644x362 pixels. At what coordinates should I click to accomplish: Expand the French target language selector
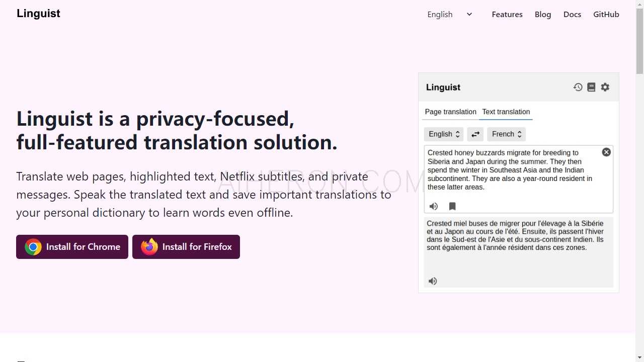point(506,134)
